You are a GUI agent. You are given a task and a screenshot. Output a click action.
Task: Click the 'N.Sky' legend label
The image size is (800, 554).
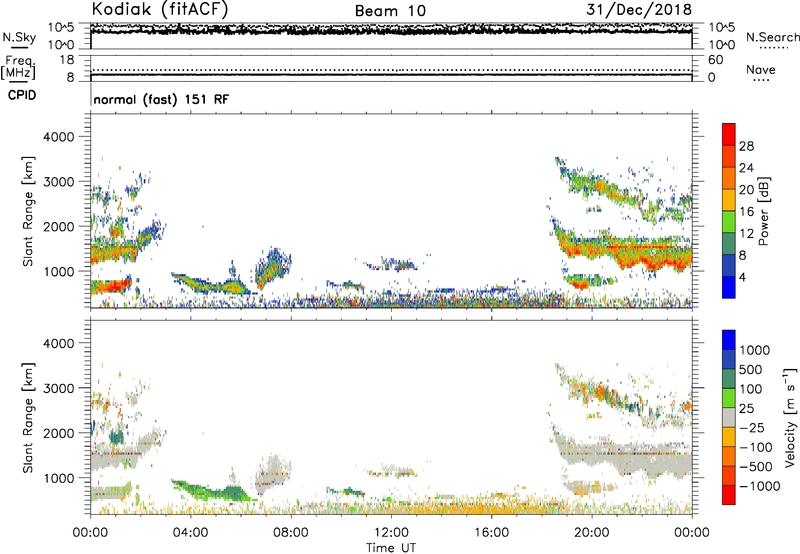pos(19,37)
